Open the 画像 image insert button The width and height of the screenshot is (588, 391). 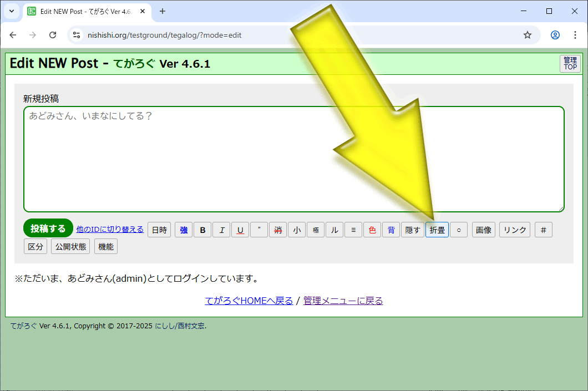point(484,230)
